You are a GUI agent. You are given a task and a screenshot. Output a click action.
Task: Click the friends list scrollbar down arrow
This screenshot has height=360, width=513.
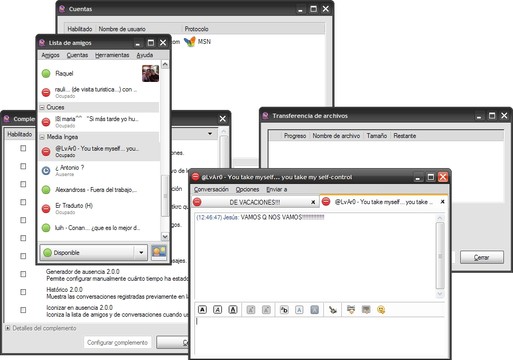[165, 236]
